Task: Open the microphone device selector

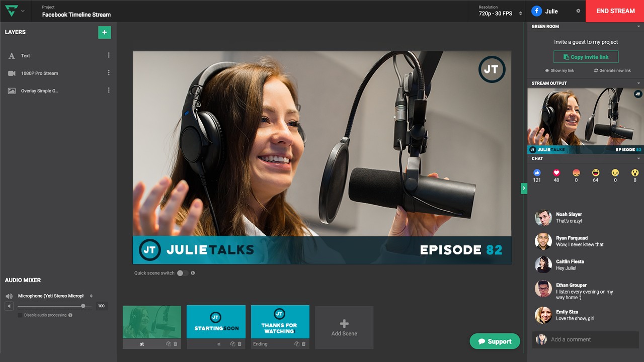Action: (55, 295)
